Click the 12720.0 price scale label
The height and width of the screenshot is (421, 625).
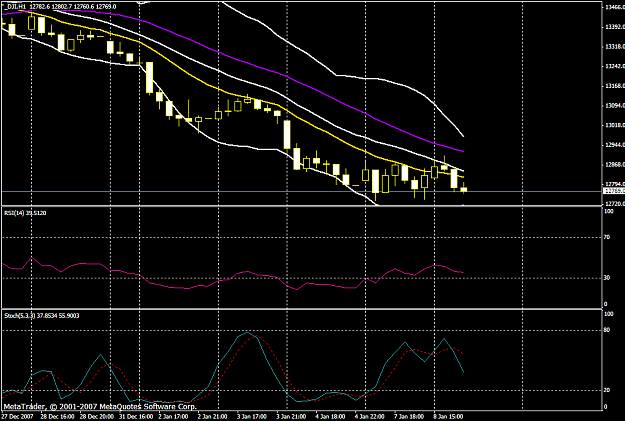pyautogui.click(x=615, y=204)
